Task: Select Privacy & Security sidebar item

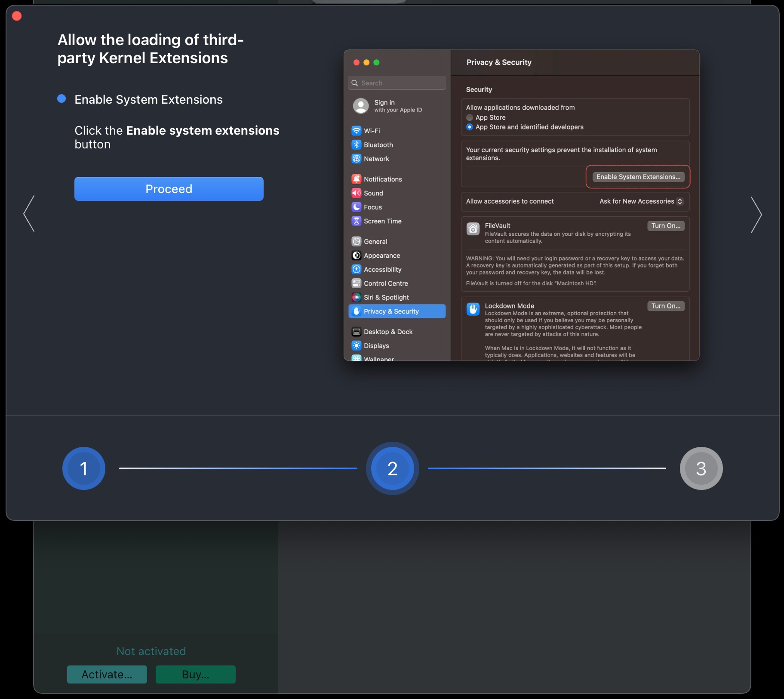Action: 397,311
